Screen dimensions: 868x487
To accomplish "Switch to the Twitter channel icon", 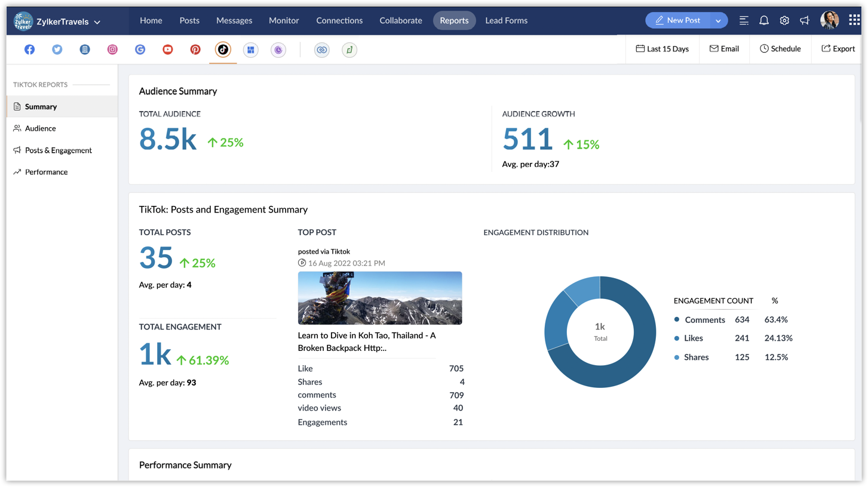I will (x=57, y=50).
